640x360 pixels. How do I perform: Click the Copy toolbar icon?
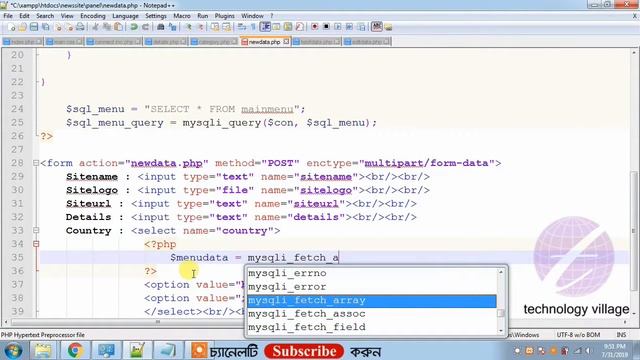click(107, 27)
